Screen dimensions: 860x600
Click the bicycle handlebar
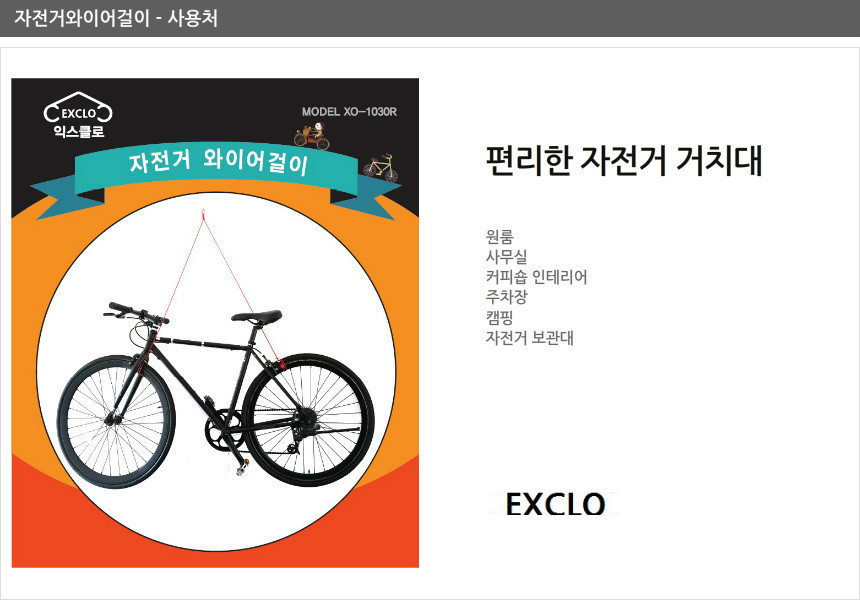(136, 313)
